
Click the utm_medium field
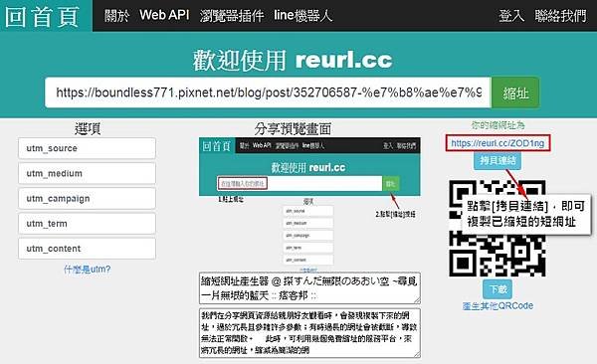(87, 173)
